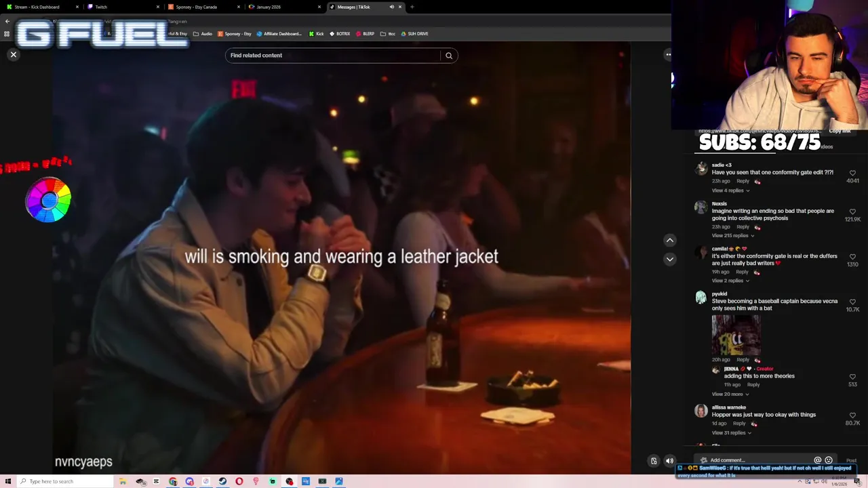
Task: Focus the Find related content field
Action: click(334, 56)
